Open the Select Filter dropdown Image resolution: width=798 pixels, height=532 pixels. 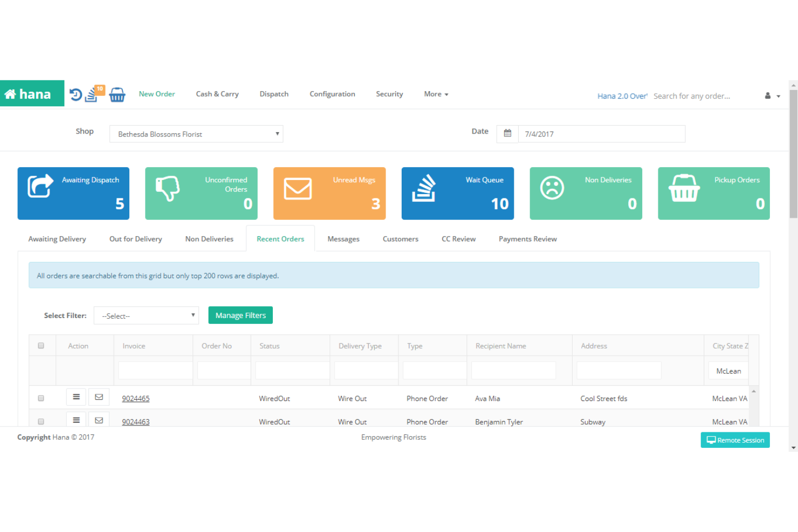146,315
